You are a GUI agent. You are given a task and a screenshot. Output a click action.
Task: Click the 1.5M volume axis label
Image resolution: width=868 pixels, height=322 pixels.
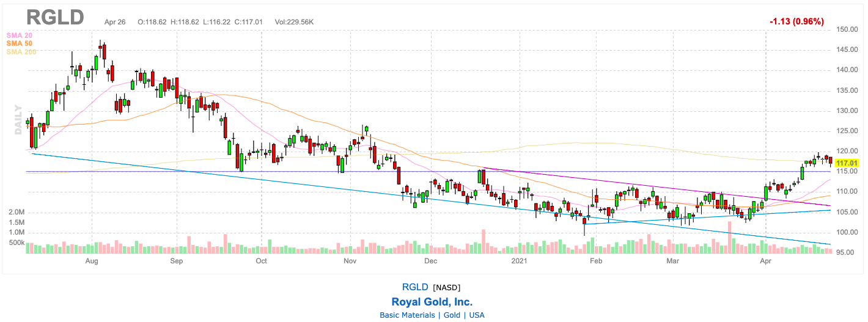click(15, 222)
